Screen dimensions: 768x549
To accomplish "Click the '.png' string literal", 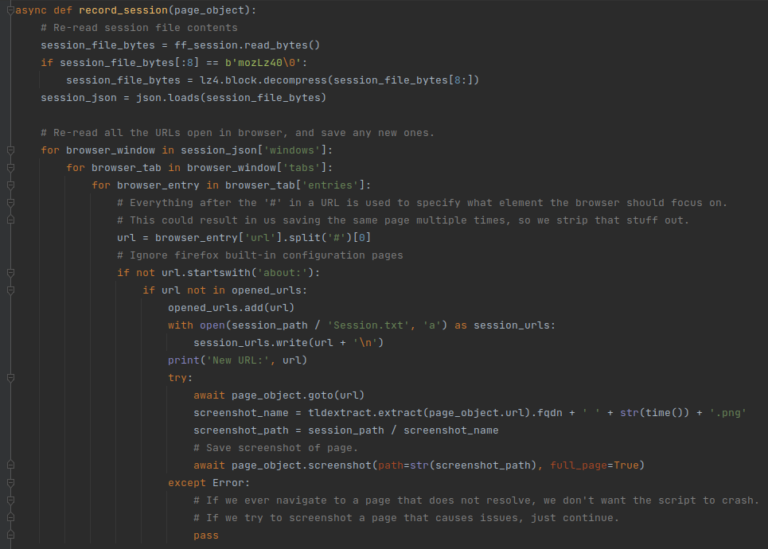I will (x=727, y=413).
